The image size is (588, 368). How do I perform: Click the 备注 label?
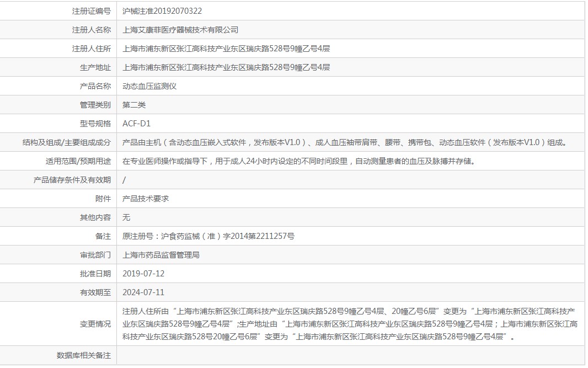click(103, 236)
